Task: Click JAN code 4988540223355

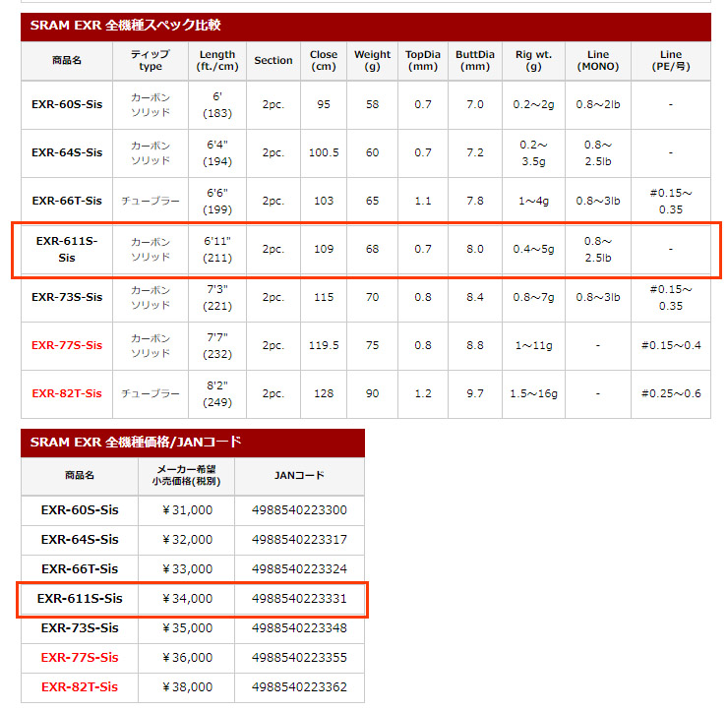Action: pyautogui.click(x=299, y=658)
